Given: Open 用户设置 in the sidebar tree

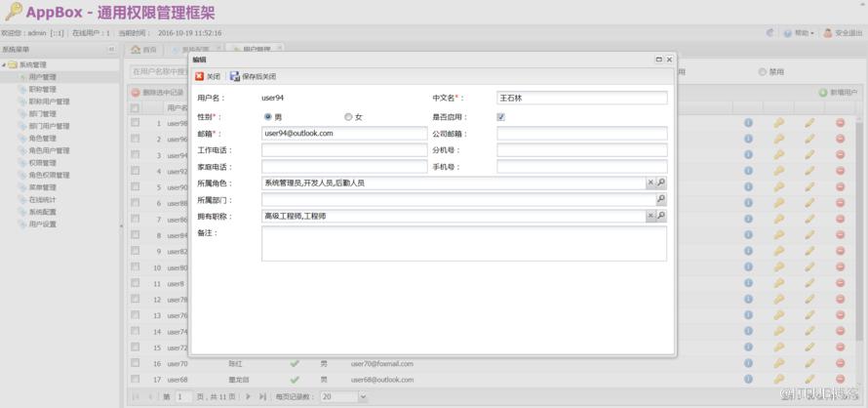Looking at the screenshot, I should point(43,224).
